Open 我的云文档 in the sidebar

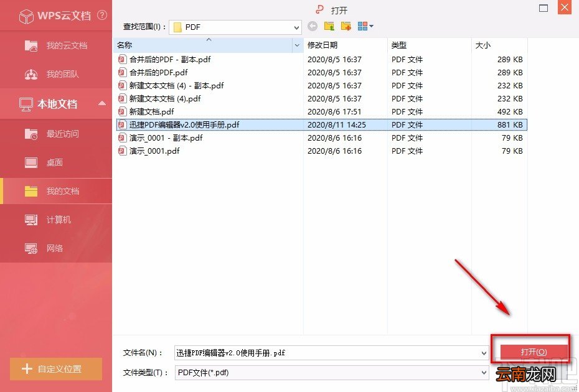tap(56, 45)
